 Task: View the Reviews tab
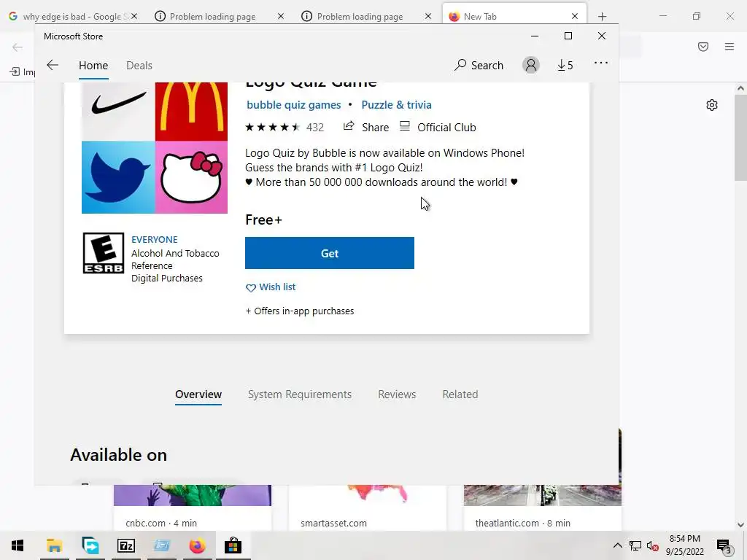pyautogui.click(x=397, y=394)
